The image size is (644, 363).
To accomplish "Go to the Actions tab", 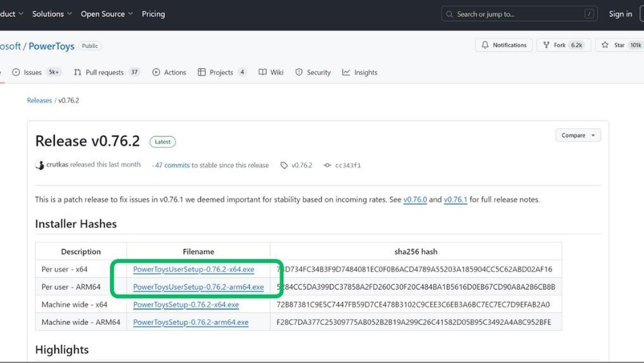I will click(169, 72).
